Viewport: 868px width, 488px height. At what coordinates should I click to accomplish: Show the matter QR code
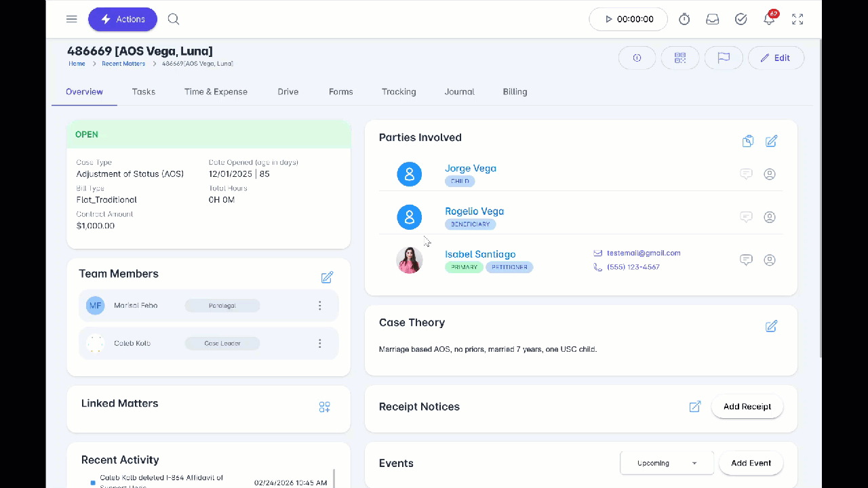[680, 58]
